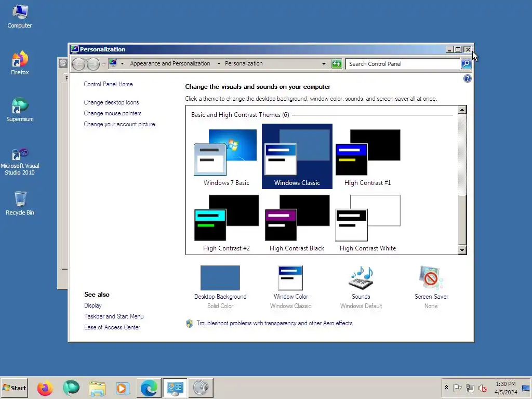Open the Sound taskbar button

pyautogui.click(x=201, y=388)
